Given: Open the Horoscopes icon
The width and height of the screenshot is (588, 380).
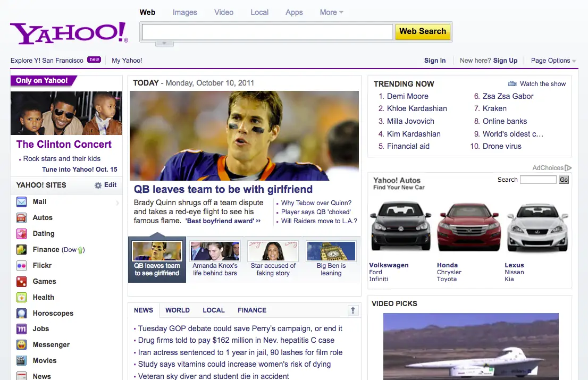Looking at the screenshot, I should click(x=21, y=314).
